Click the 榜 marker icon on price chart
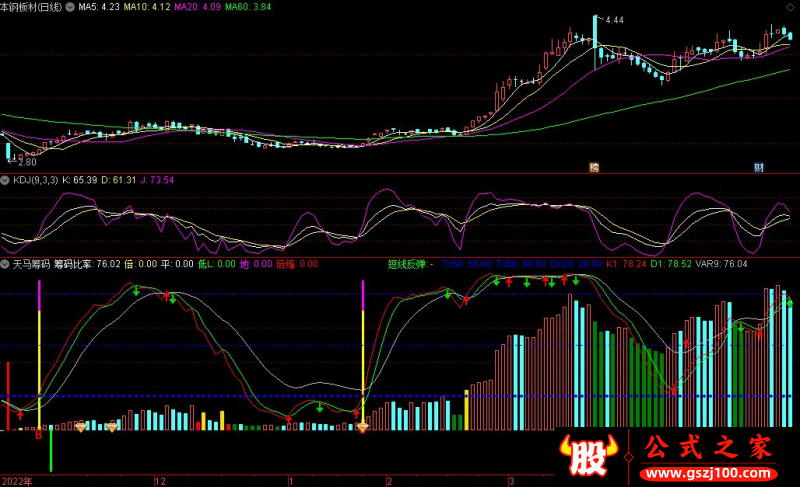 594,167
